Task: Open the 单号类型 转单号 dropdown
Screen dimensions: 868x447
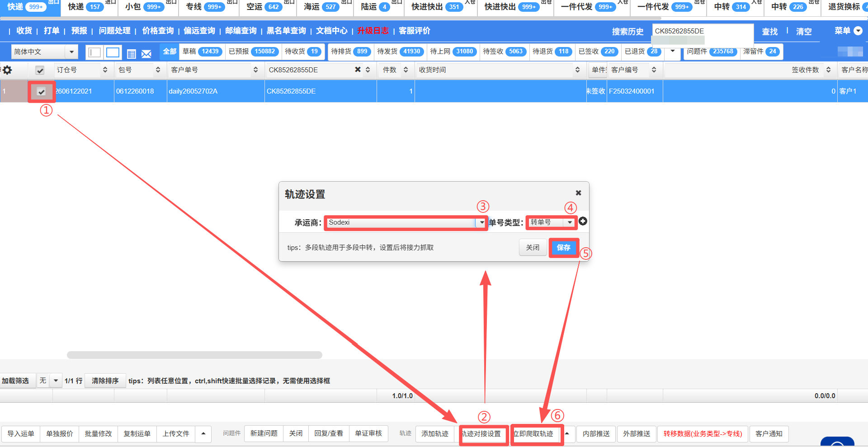Action: coord(570,222)
